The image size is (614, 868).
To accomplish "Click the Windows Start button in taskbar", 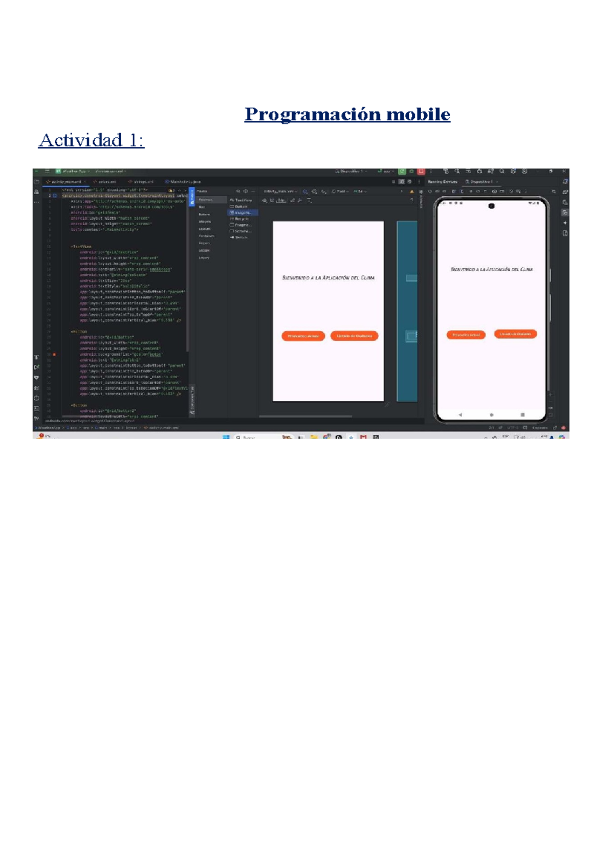I will [x=226, y=437].
